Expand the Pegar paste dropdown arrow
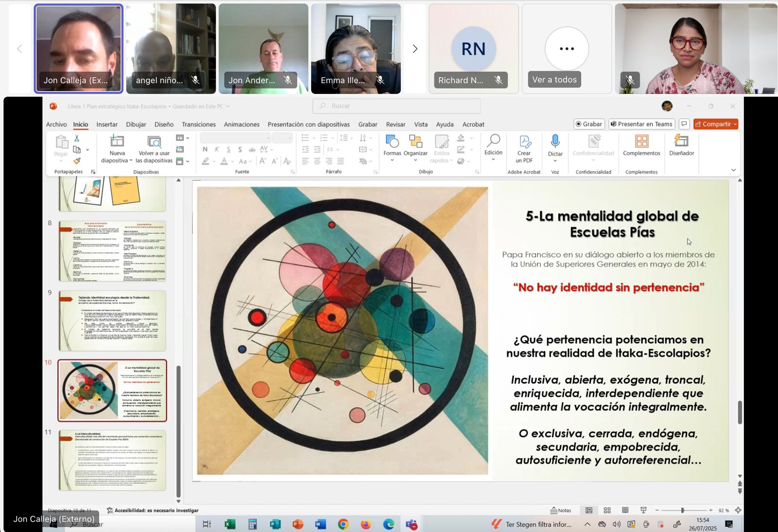Image resolution: width=778 pixels, height=532 pixels. click(x=61, y=160)
